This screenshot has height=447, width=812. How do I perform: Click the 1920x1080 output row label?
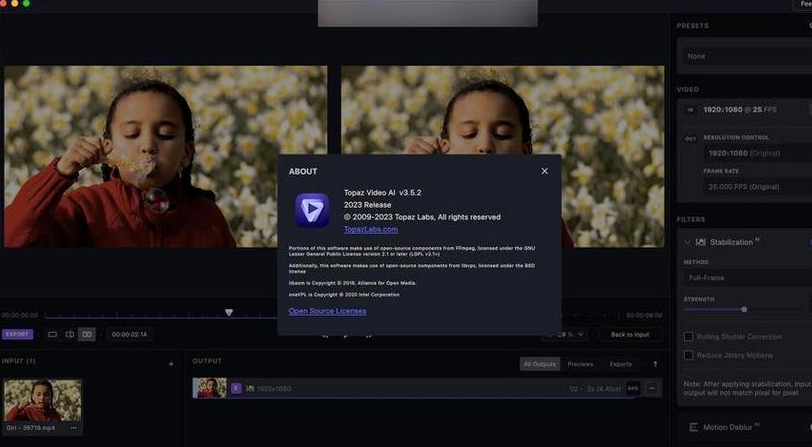275,388
